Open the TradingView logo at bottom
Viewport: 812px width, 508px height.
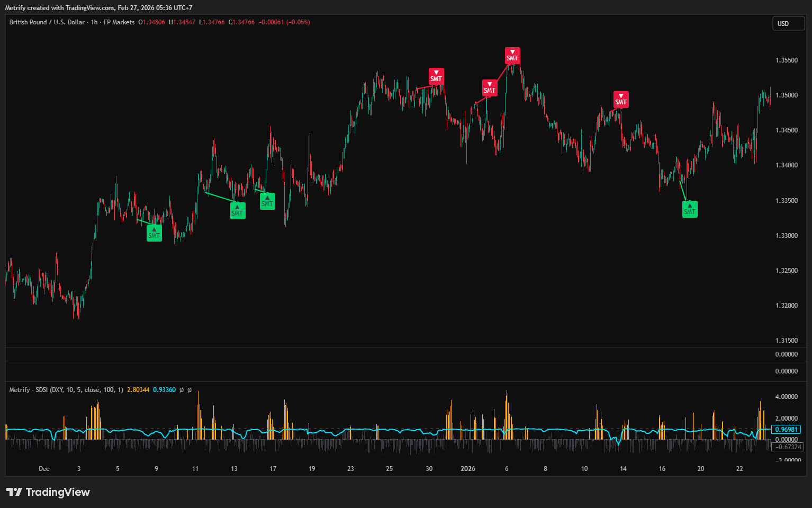pos(48,492)
